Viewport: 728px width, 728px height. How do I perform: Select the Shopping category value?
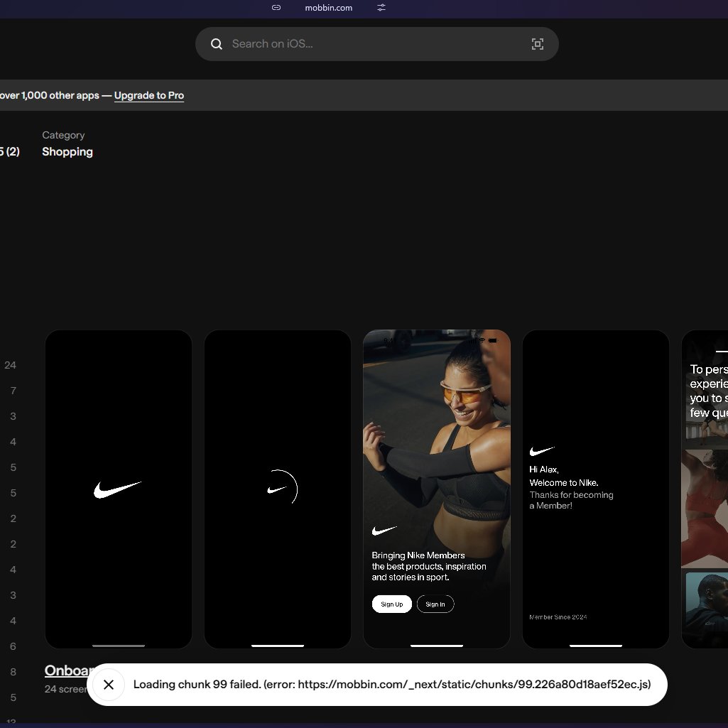coord(67,152)
